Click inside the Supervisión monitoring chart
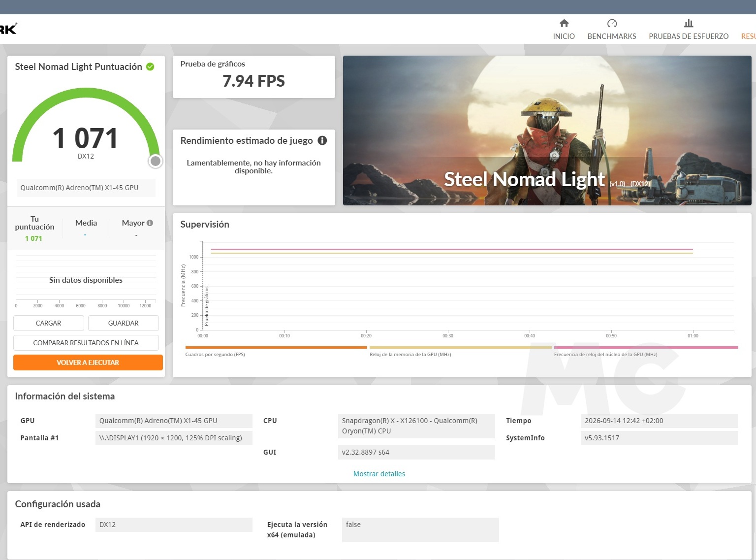The image size is (756, 560). 468,286
